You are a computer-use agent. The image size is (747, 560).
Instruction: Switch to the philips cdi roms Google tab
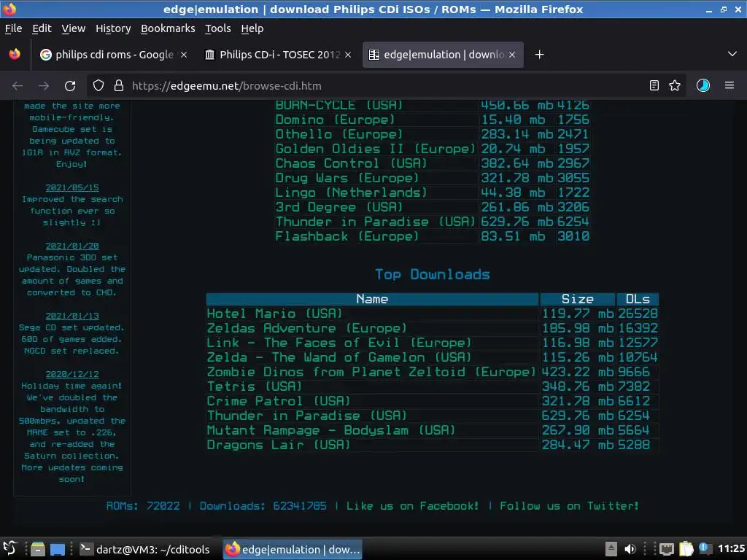point(112,55)
